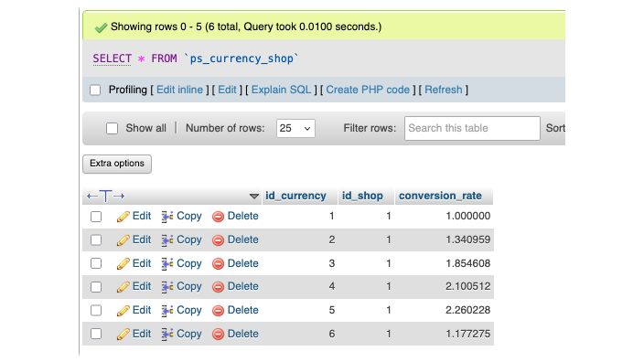Click the conversion rate value 1.000000
Screen dimensions: 644x362
point(467,216)
